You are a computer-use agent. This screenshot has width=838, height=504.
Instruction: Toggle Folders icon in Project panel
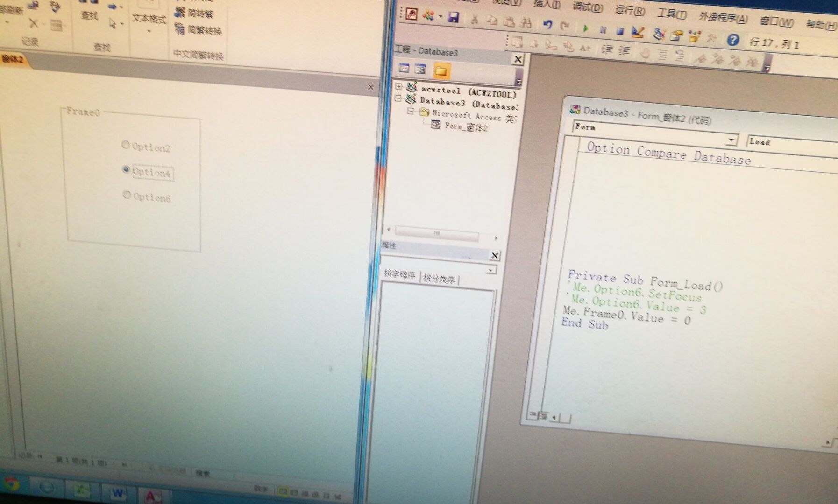[440, 71]
